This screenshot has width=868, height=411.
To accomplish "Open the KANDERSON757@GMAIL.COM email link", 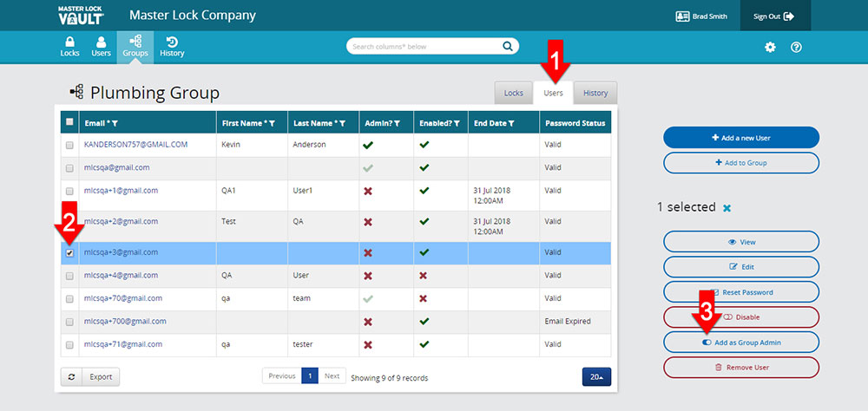I will [x=135, y=145].
